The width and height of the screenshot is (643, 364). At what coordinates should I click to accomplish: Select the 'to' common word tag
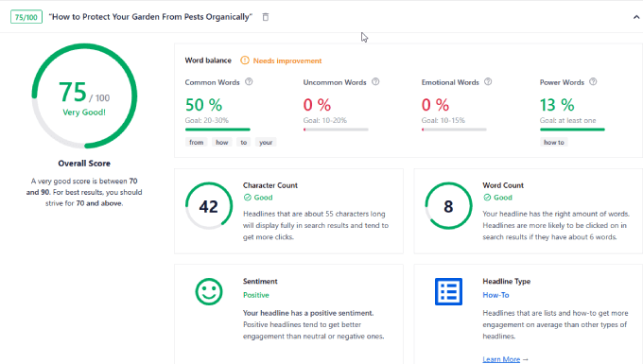tap(244, 142)
